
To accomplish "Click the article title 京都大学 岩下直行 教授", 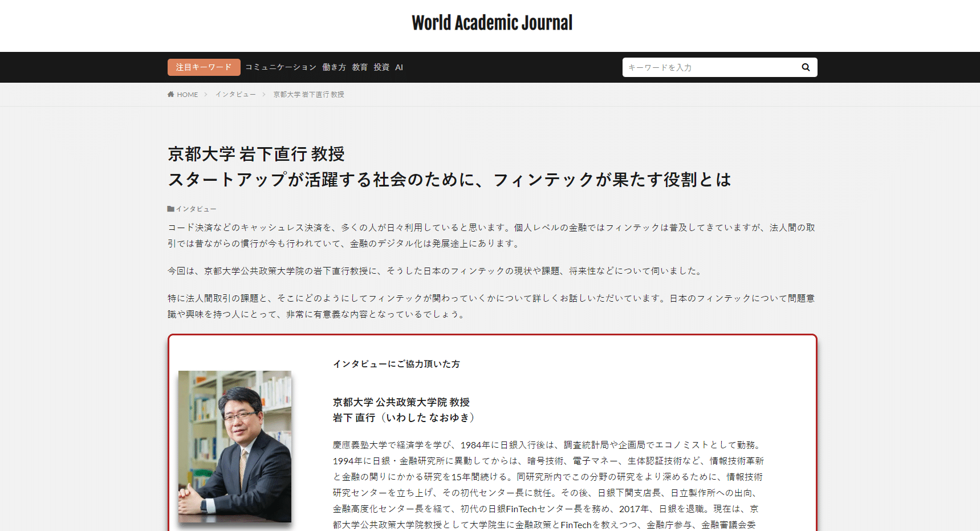I will coord(256,154).
